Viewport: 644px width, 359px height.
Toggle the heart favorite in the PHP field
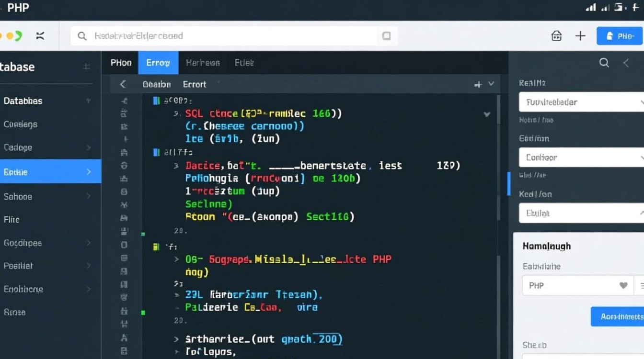click(623, 285)
